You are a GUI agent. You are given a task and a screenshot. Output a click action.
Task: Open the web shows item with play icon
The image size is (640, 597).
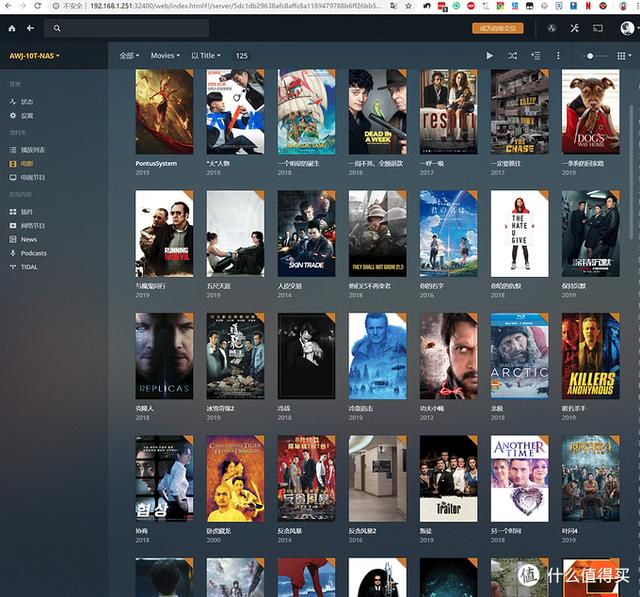(x=27, y=226)
